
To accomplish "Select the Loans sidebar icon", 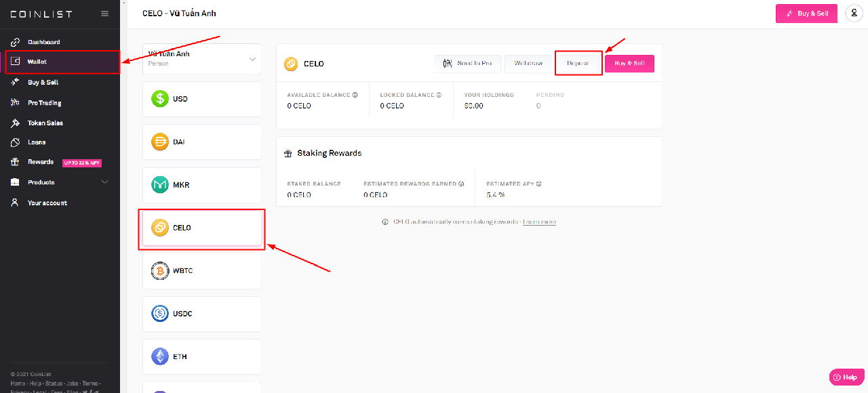I will coord(14,142).
